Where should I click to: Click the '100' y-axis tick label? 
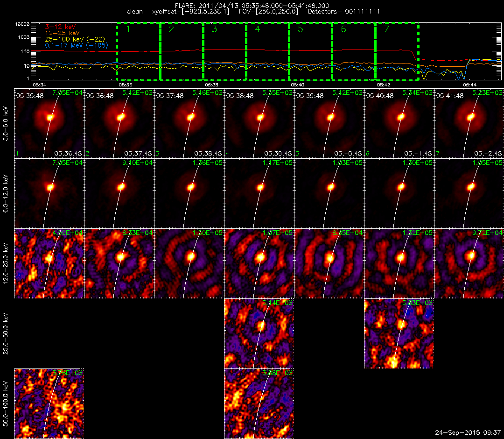coord(25,51)
